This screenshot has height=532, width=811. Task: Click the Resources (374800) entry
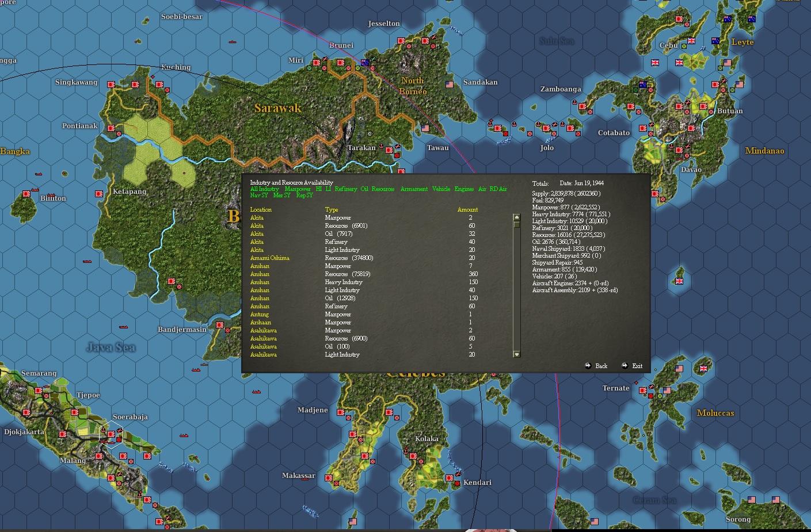click(349, 258)
